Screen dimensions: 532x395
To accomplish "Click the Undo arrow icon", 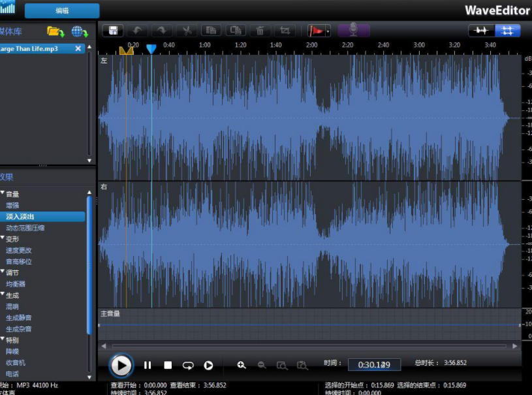I will (138, 31).
